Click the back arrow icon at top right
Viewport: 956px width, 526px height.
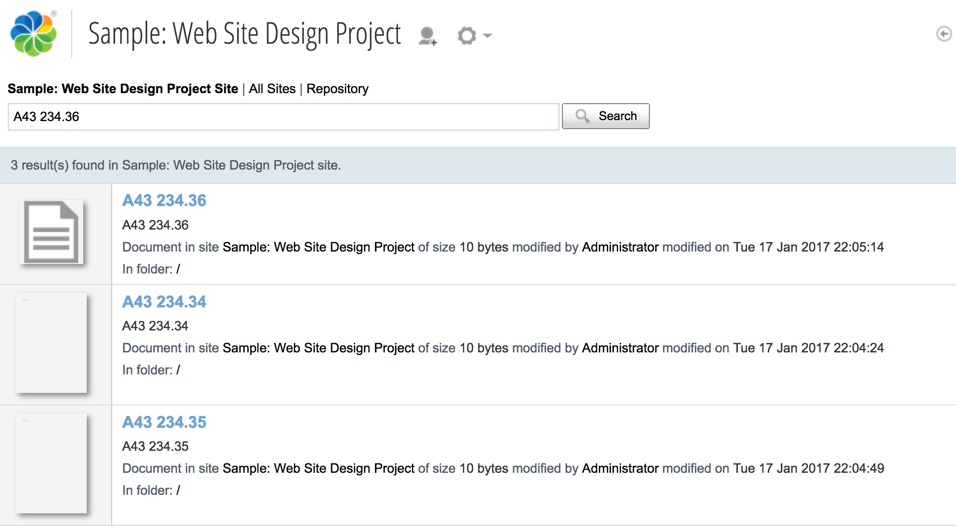943,34
